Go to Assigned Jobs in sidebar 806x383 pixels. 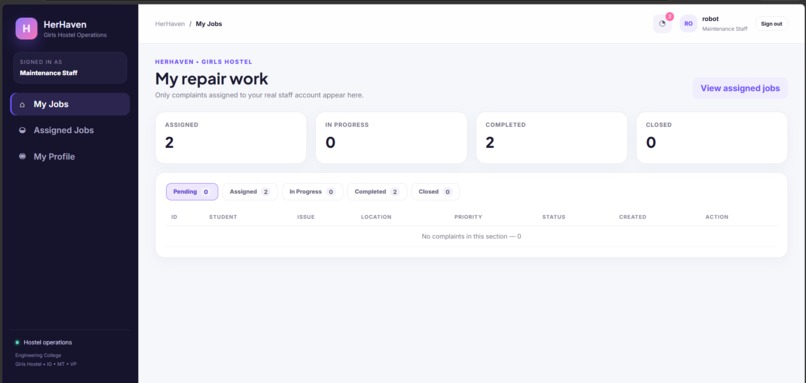70,131
